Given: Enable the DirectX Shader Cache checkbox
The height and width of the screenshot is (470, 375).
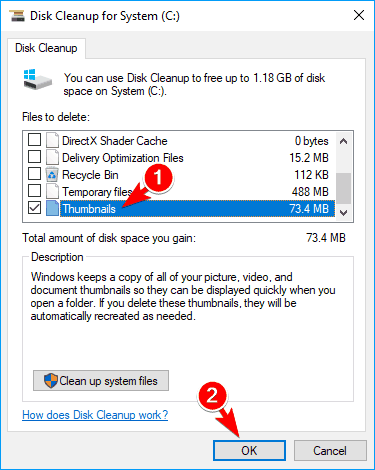Looking at the screenshot, I should [34, 140].
